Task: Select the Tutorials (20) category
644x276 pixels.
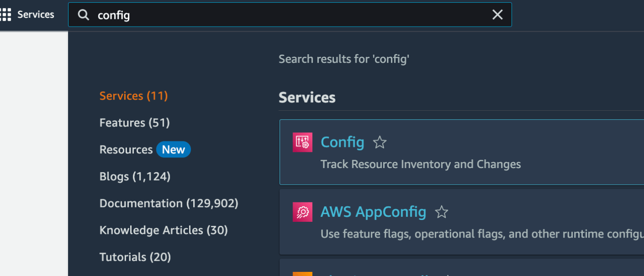Action: point(135,257)
